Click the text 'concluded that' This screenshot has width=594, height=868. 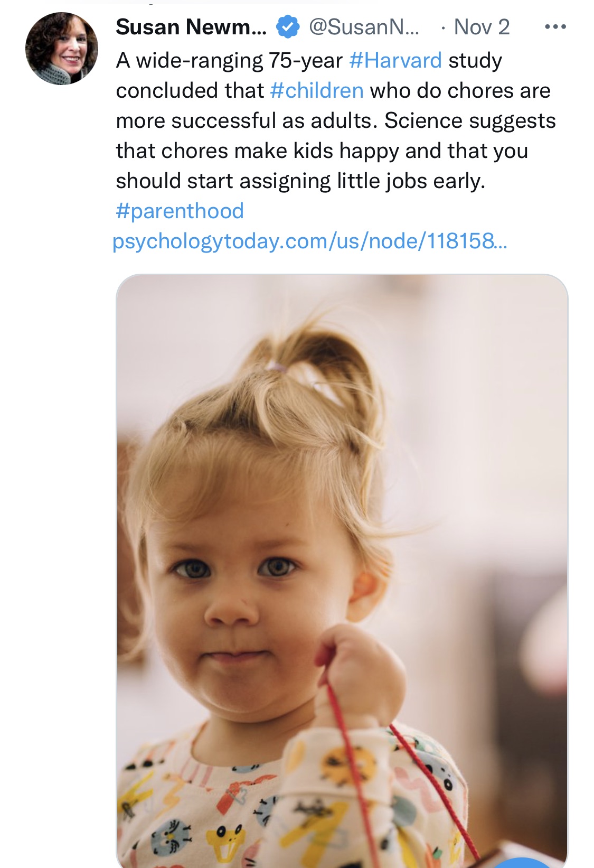(x=190, y=91)
